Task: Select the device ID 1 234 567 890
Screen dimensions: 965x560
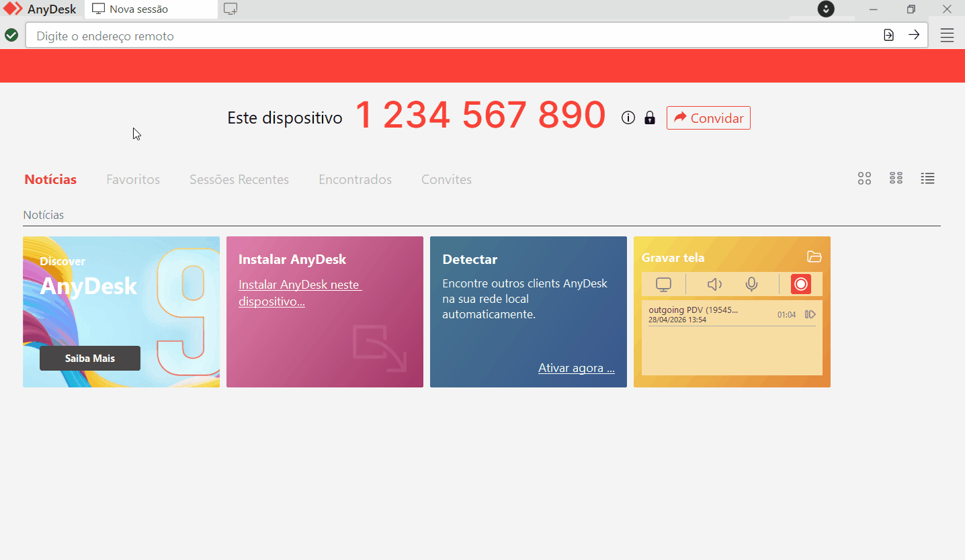Action: point(480,115)
